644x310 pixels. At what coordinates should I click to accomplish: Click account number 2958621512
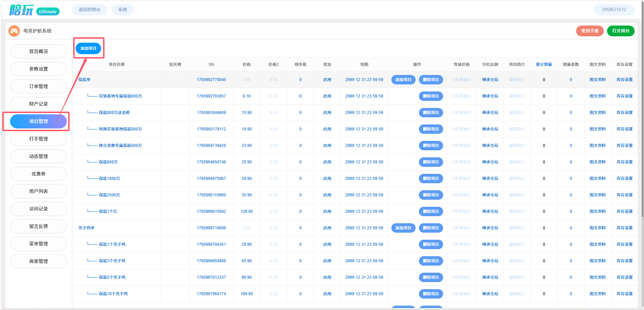[x=614, y=10]
